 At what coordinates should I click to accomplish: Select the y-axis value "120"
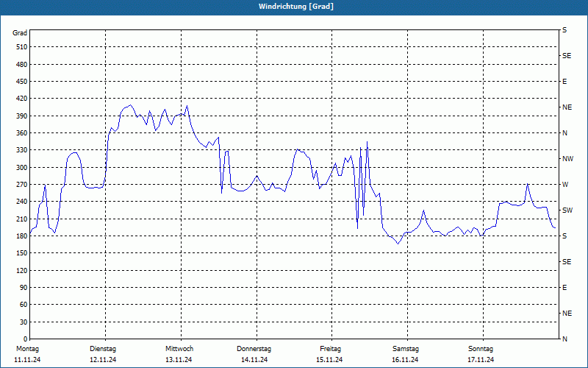[22, 270]
